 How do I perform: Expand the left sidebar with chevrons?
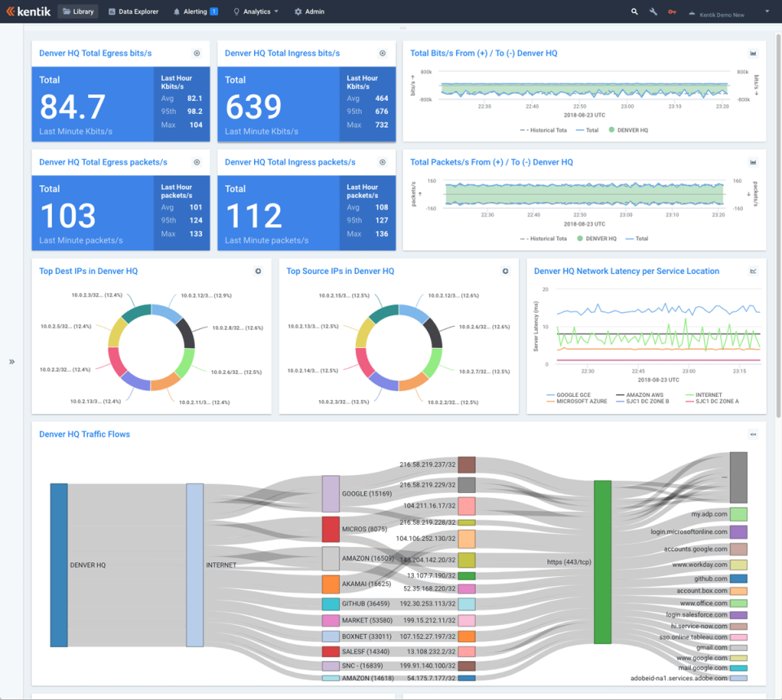(x=11, y=362)
